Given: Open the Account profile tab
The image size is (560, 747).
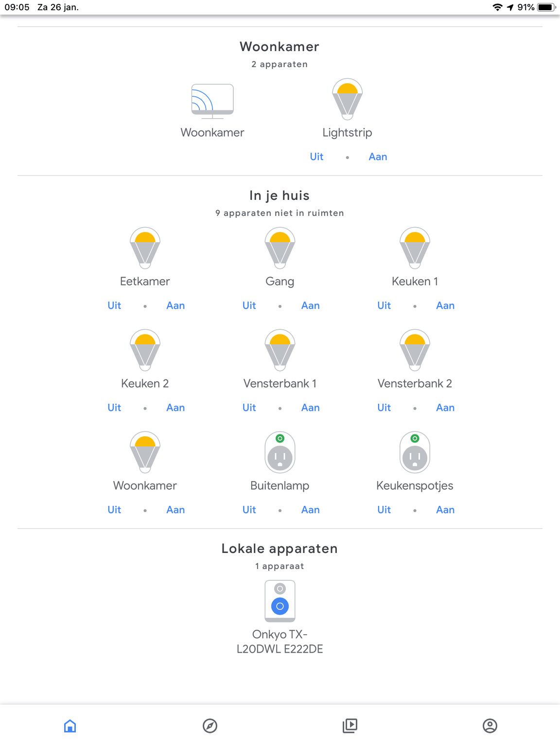Looking at the screenshot, I should (x=490, y=726).
